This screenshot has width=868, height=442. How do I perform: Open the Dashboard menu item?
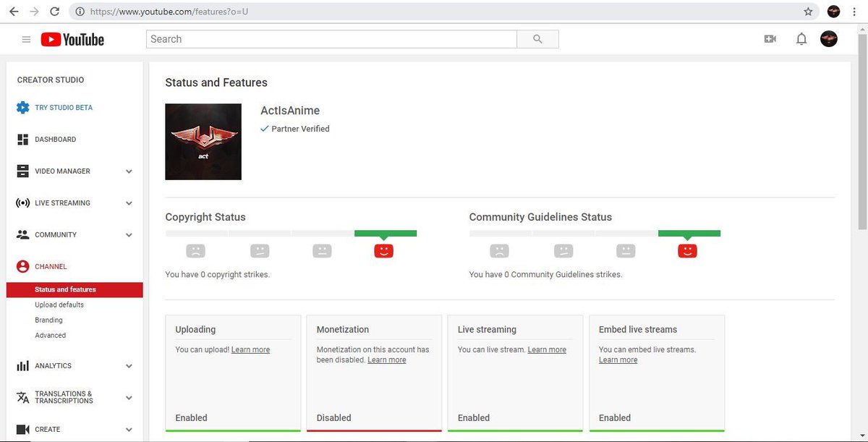[x=55, y=140]
